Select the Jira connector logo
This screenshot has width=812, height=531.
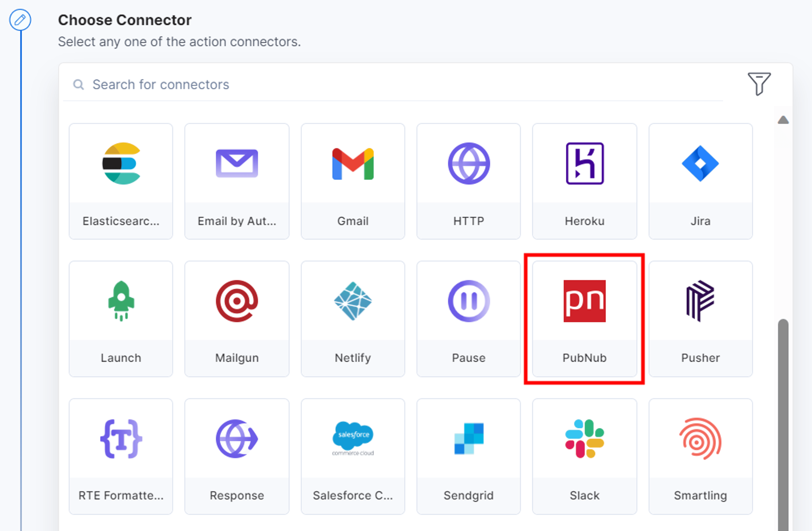click(x=700, y=164)
